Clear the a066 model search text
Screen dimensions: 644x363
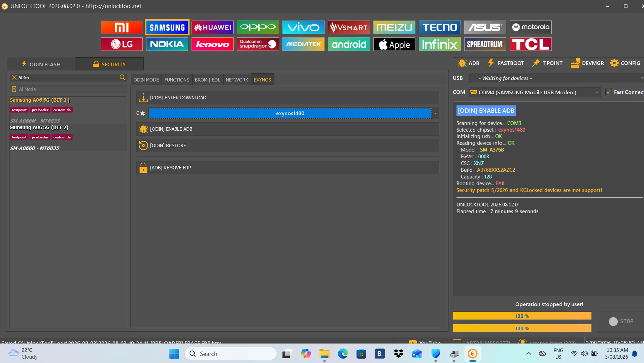(14, 77)
